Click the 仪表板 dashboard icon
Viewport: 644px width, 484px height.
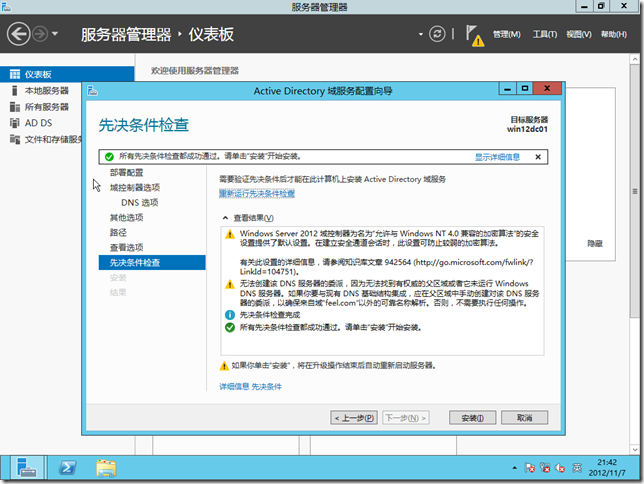coord(15,74)
